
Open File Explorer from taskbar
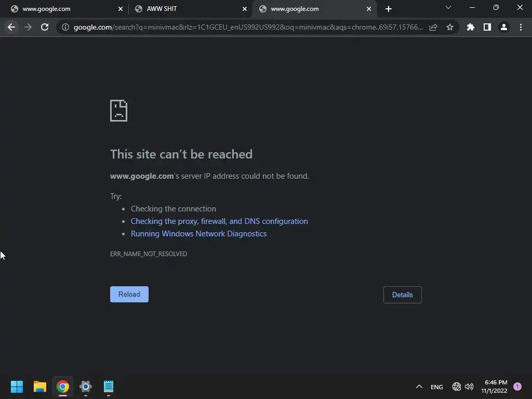coord(39,387)
